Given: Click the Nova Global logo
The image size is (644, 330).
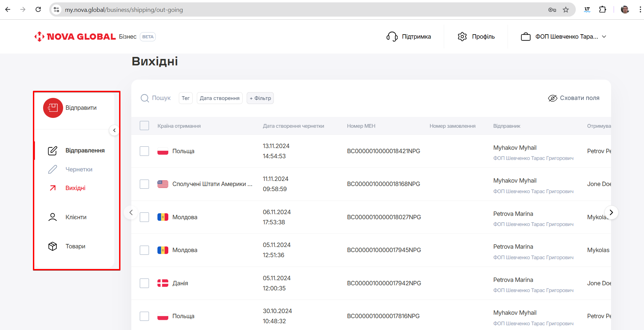Looking at the screenshot, I should point(75,37).
